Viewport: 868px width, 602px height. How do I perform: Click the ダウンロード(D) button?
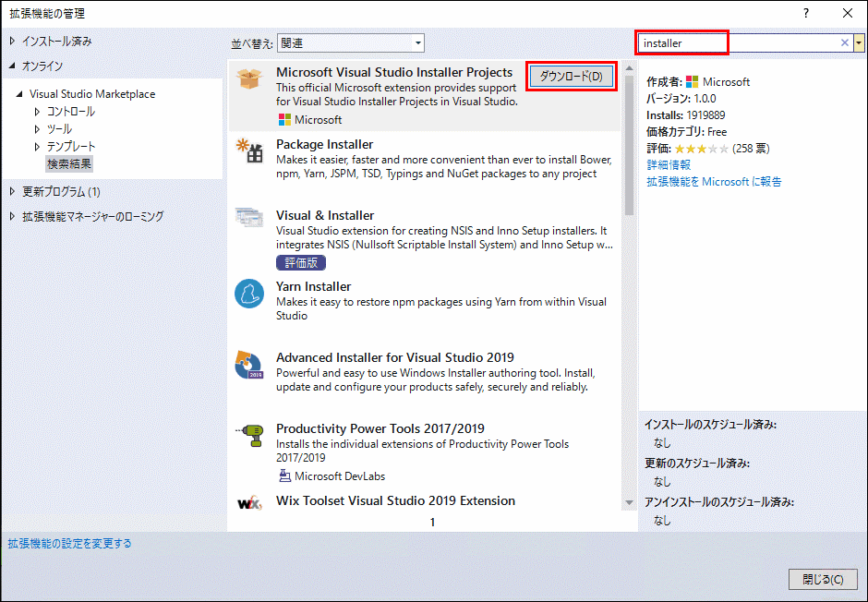571,77
